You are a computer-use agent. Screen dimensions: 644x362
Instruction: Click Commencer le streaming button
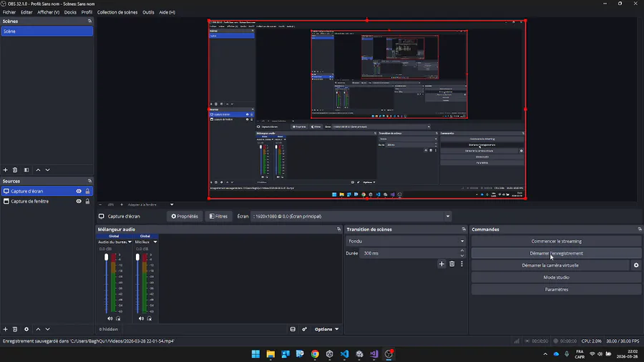point(556,241)
